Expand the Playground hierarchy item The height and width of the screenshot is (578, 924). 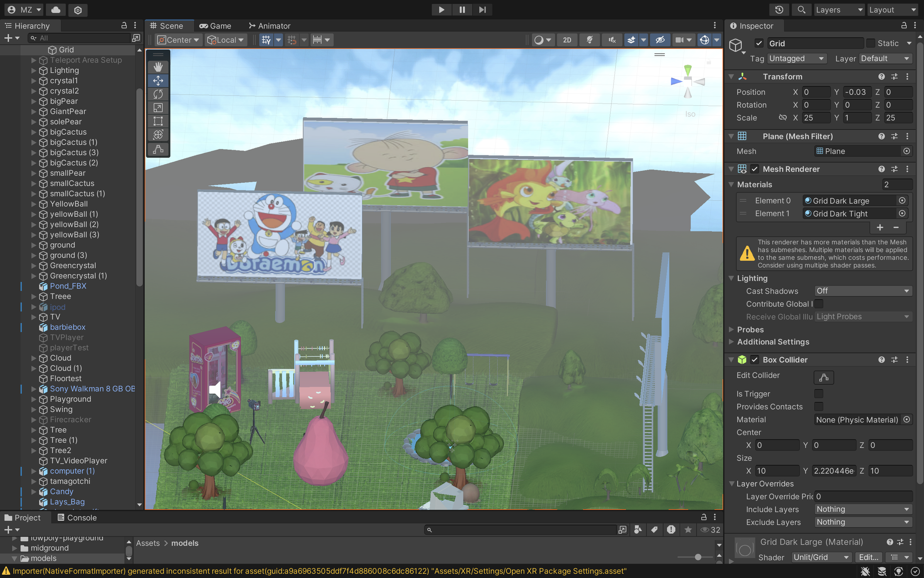pos(33,399)
